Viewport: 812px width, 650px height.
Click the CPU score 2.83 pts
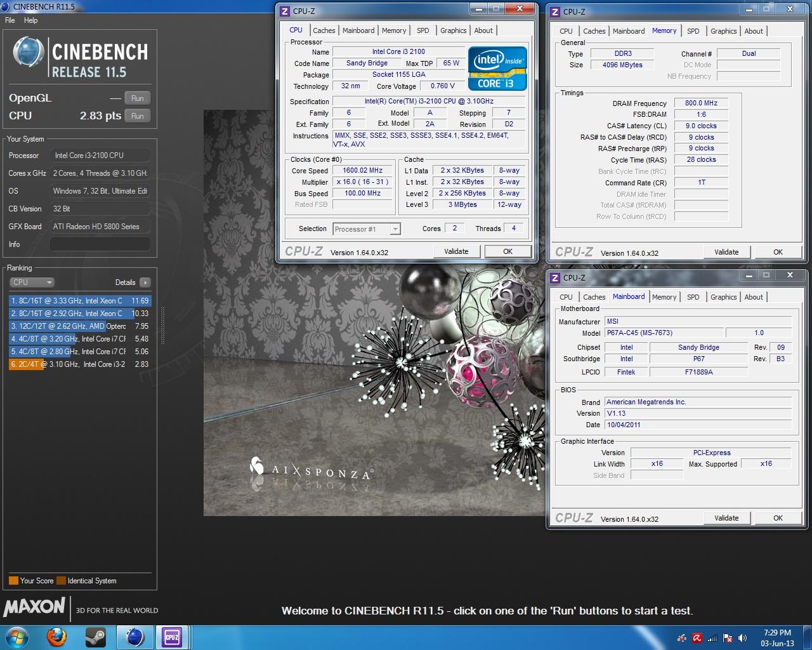(x=100, y=116)
